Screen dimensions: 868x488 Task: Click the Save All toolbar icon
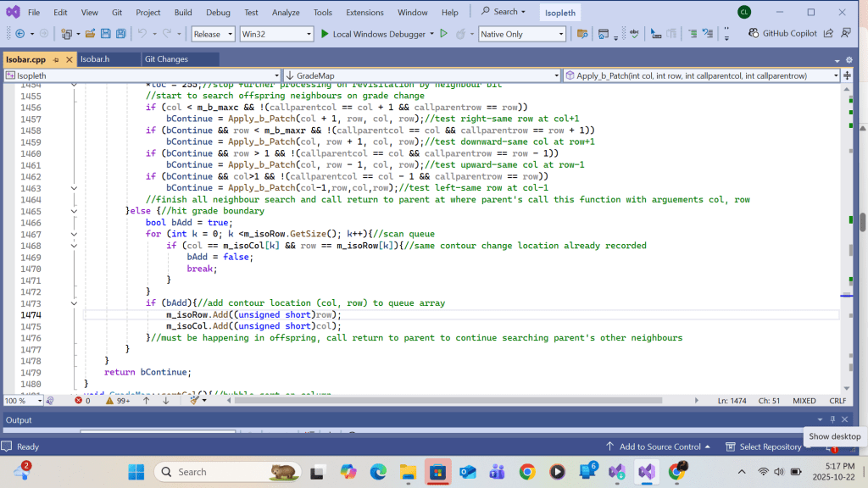pyautogui.click(x=121, y=34)
